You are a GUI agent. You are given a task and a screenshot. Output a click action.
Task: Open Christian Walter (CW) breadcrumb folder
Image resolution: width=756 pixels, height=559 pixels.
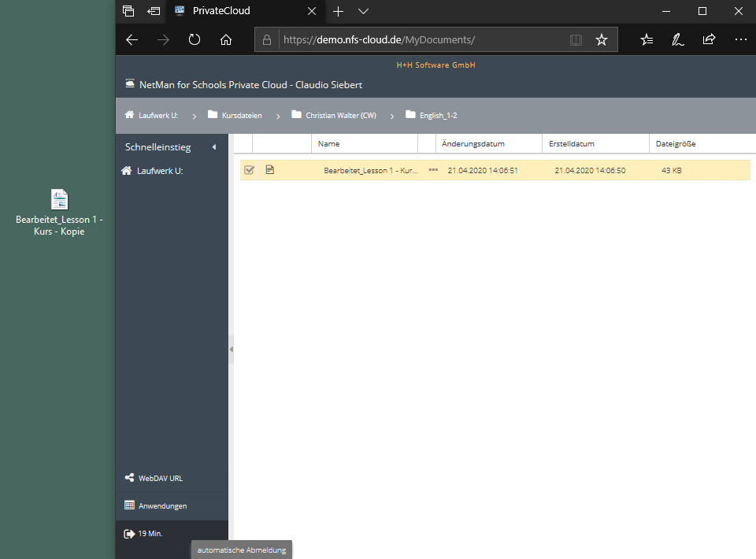(x=340, y=115)
